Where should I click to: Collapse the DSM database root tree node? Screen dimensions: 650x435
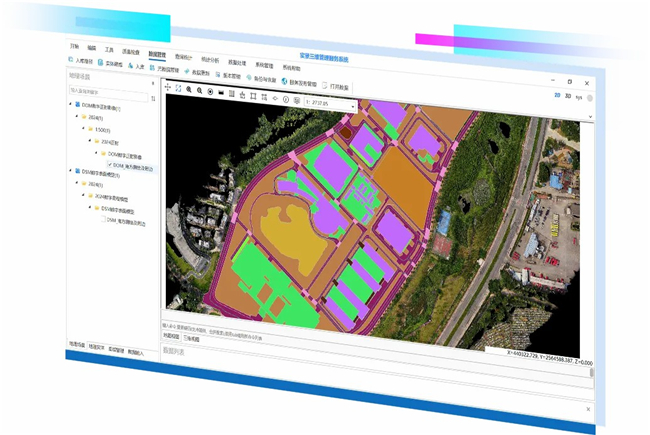(71, 172)
